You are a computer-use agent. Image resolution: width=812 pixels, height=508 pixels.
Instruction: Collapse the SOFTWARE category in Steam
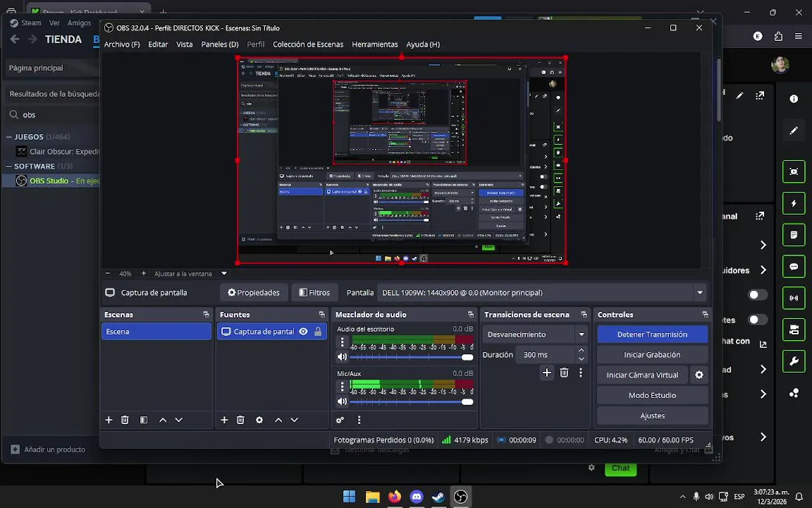8,167
